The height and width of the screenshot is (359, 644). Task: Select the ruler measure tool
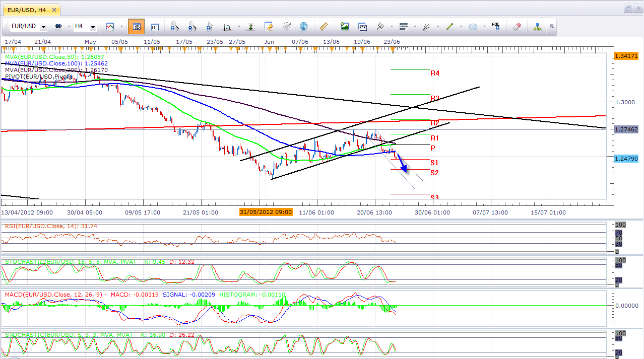(324, 26)
